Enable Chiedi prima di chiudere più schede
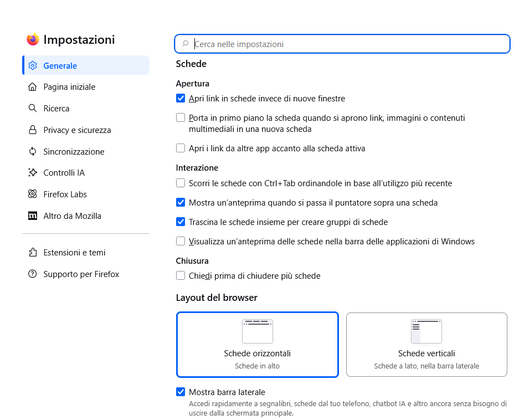Image resolution: width=514 pixels, height=420 pixels. coord(181,275)
